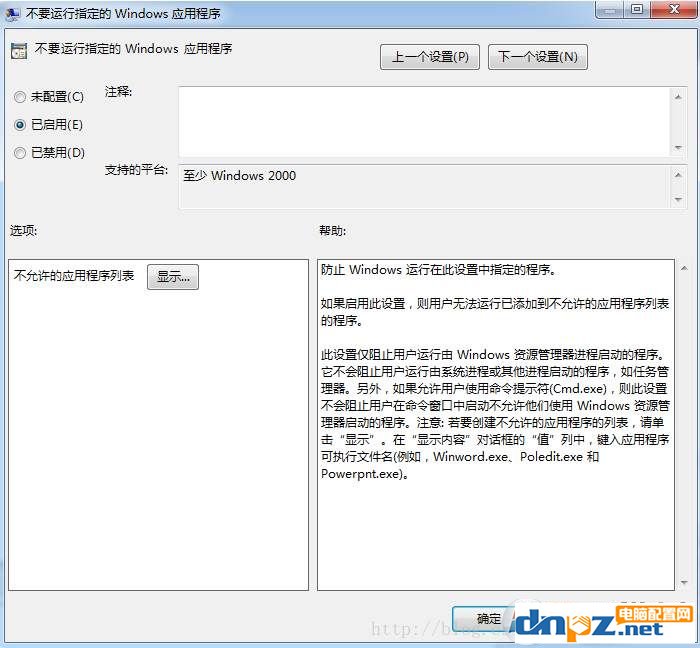Click the policy setting icon beside title
Image resolution: width=700 pixels, height=648 pixels.
19,51
